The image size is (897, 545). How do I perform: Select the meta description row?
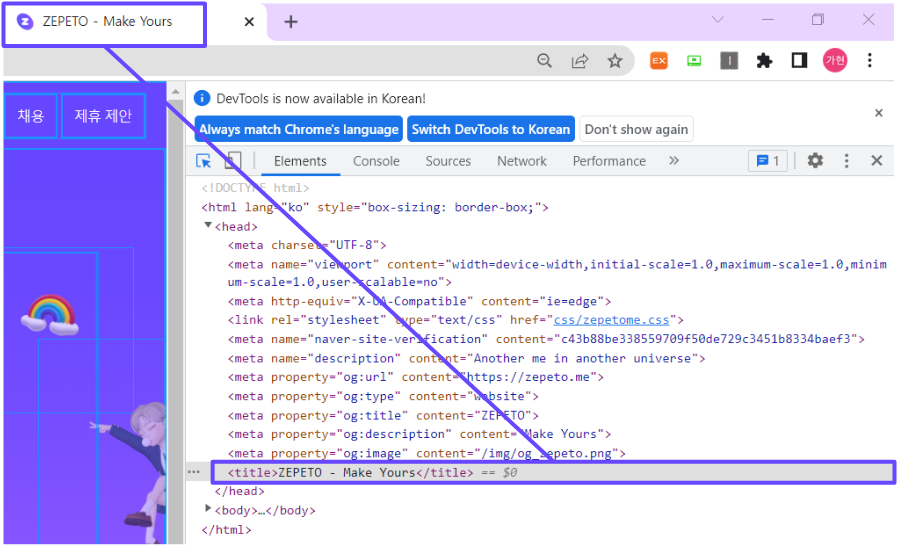[466, 359]
